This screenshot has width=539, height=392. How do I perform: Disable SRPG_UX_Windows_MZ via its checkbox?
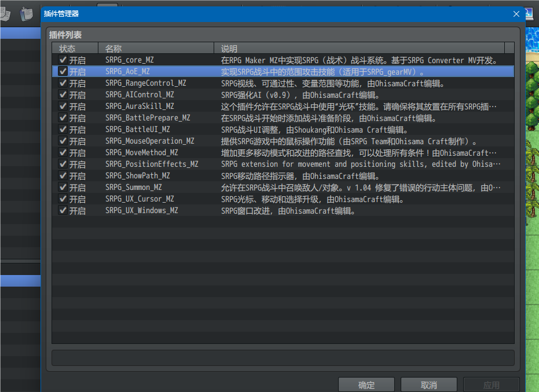63,210
